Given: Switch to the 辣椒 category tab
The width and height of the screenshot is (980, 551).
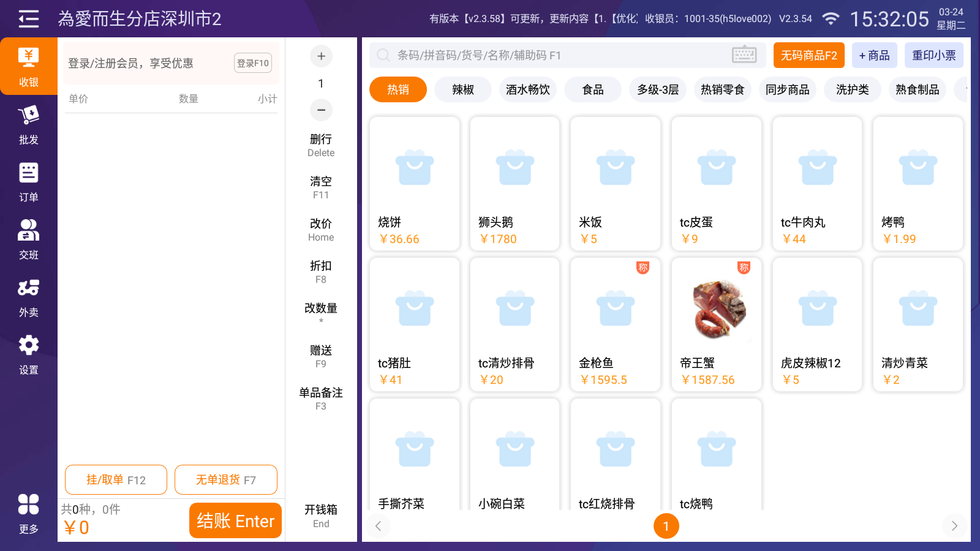Looking at the screenshot, I should 463,90.
